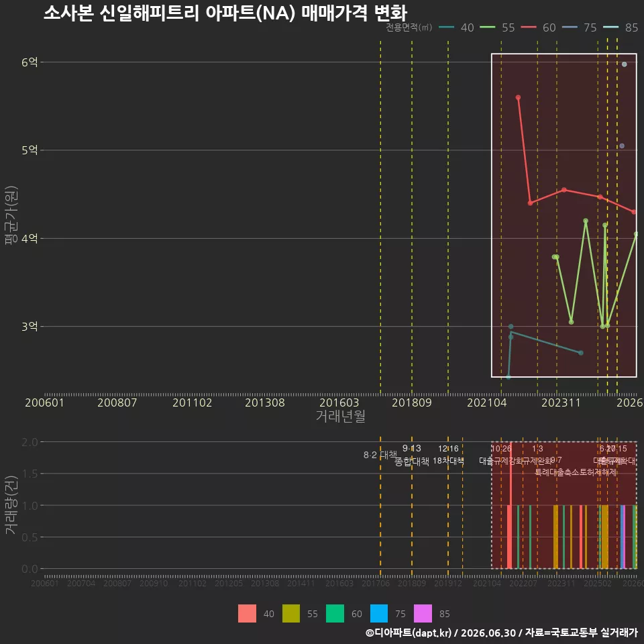This screenshot has width=644, height=644.
Task: Click the 0.5 label on volume axis
Action: point(30,537)
